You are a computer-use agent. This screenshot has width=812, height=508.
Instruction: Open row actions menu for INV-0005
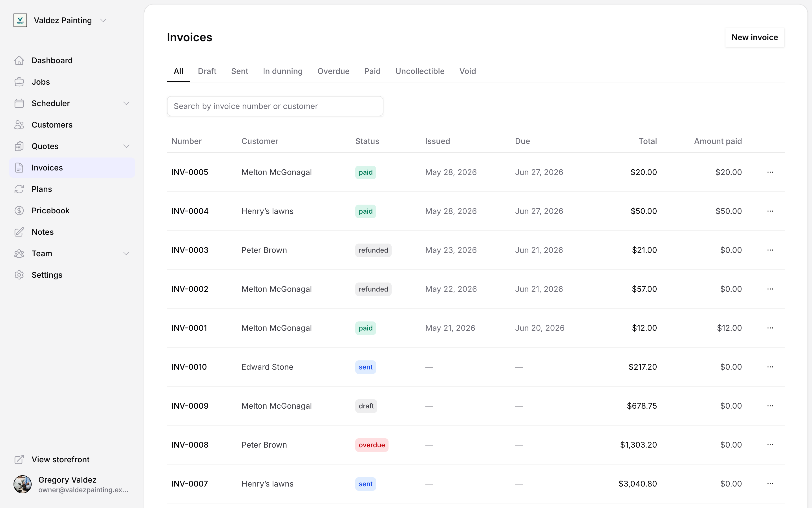tap(770, 172)
